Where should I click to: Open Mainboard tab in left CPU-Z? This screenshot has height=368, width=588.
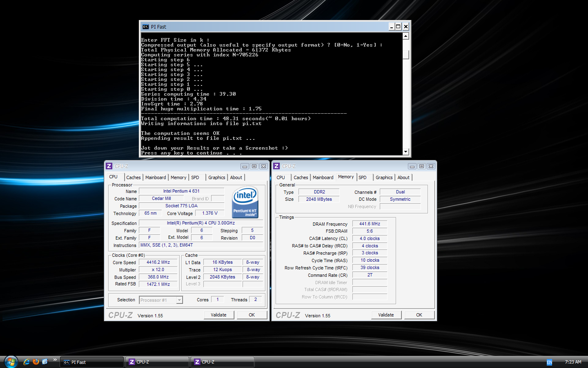[x=156, y=177]
